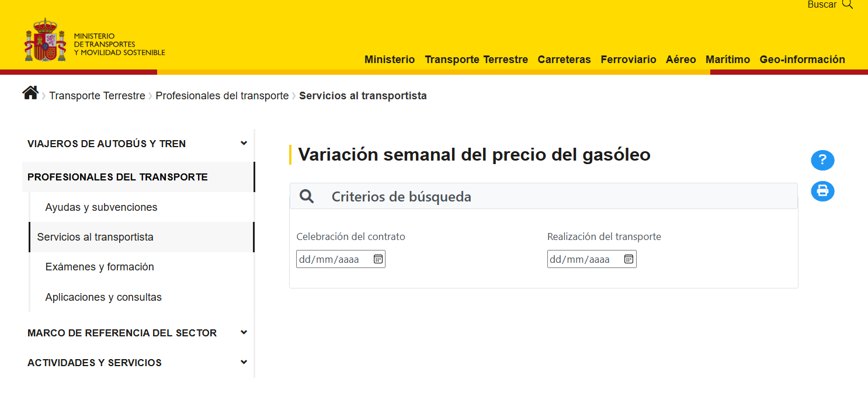This screenshot has width=868, height=393.
Task: Expand Viajeros de autobús y tren section
Action: click(x=244, y=144)
